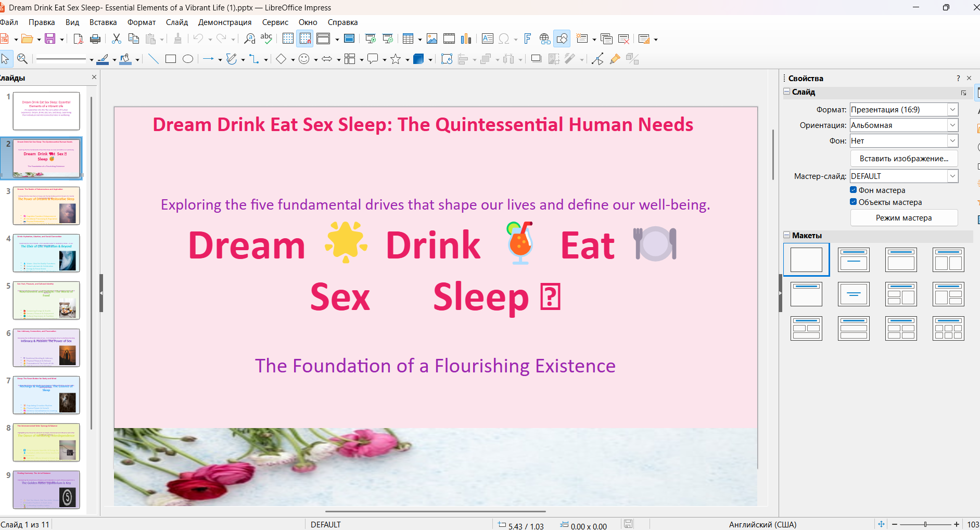Pick fill color bucket swatch
Screen dimensions: 980x530
point(125,59)
